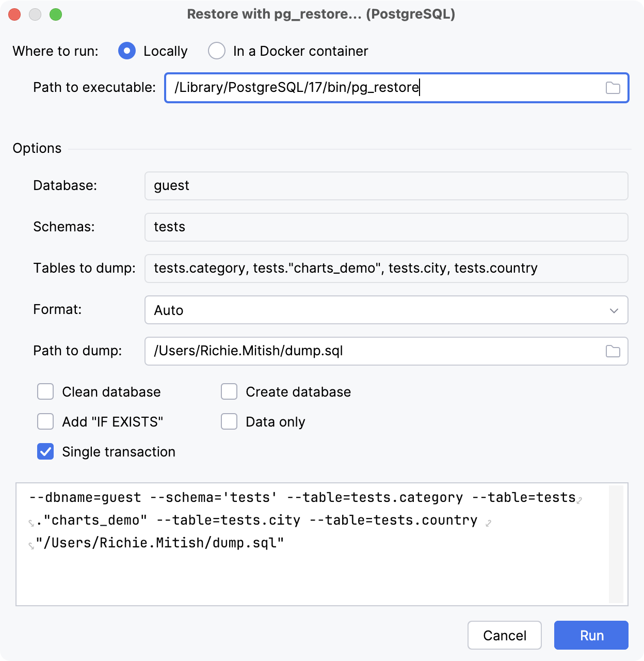Open file browser for Path to executable
644x661 pixels.
[614, 88]
